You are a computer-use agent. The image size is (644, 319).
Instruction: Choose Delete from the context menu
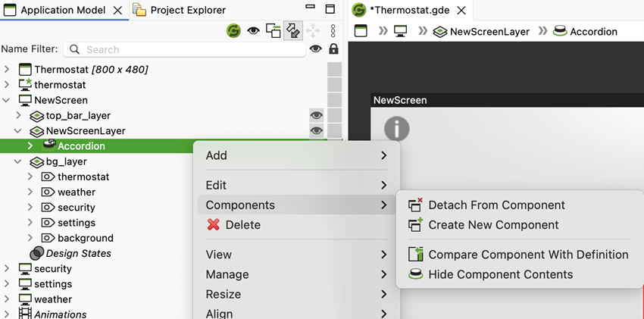pos(296,225)
